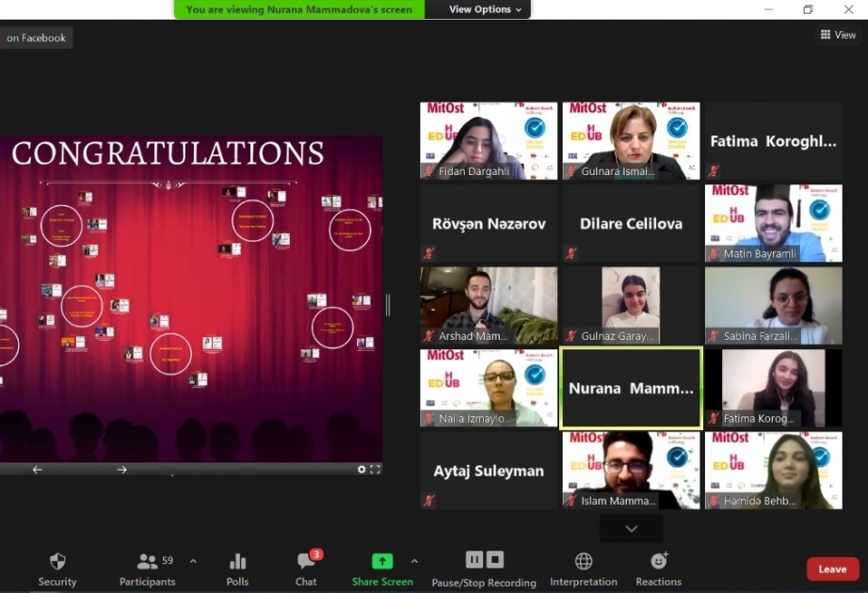Click Matin Bayramli's muted microphone icon
The height and width of the screenshot is (593, 868).
click(x=713, y=253)
